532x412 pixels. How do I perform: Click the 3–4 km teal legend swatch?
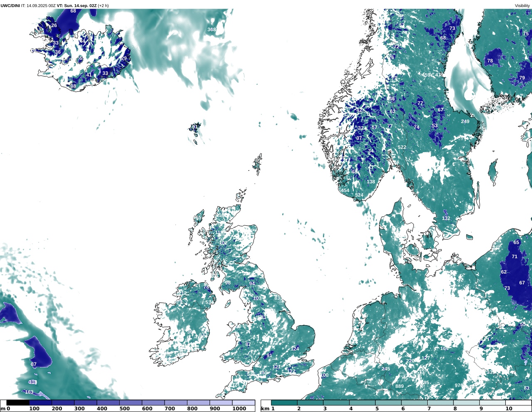[336, 403]
